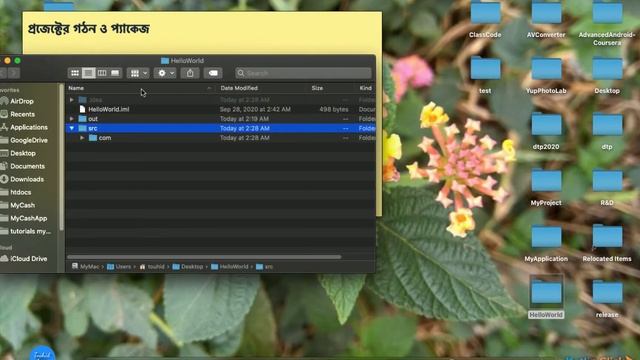The image size is (640, 360).
Task: Select the YupPhotoLab desktop folder
Action: coord(546,75)
